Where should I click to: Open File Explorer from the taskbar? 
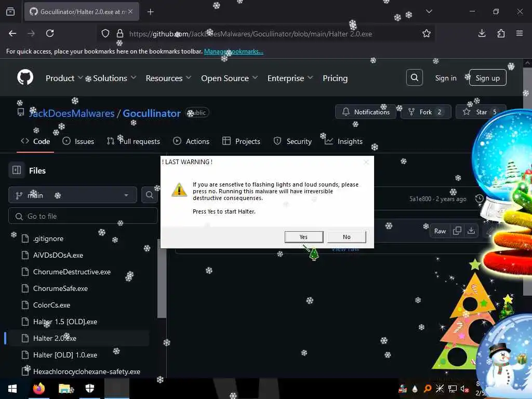click(x=64, y=389)
